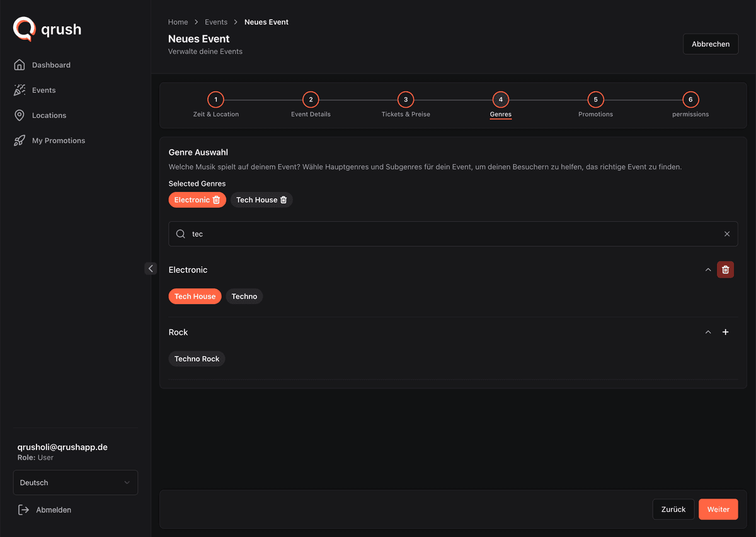This screenshot has width=756, height=537.
Task: Open the Dashboard home icon in the sidebar
Action: pyautogui.click(x=20, y=65)
